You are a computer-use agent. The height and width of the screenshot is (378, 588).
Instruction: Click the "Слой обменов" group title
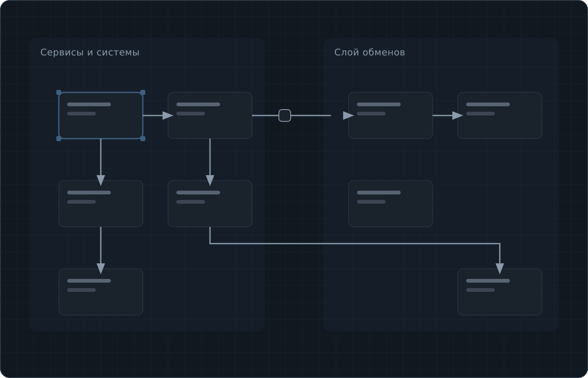370,52
